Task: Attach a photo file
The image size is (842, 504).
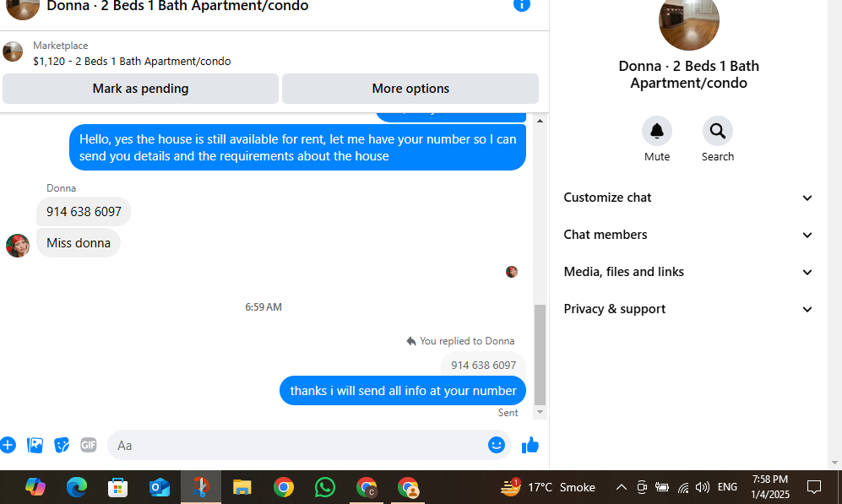Action: pos(35,445)
